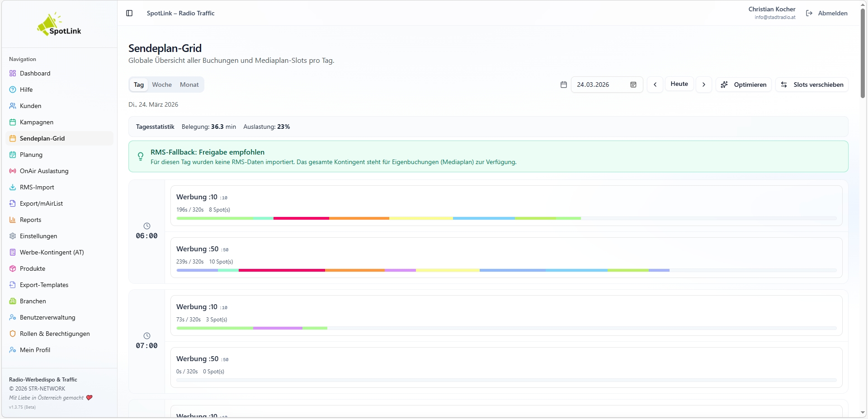Advance to next day with right chevron

point(703,85)
